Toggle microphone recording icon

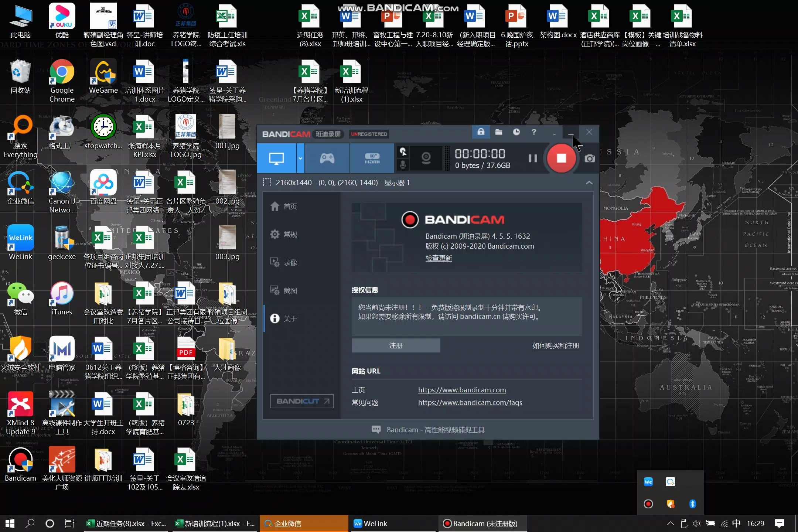click(x=403, y=165)
